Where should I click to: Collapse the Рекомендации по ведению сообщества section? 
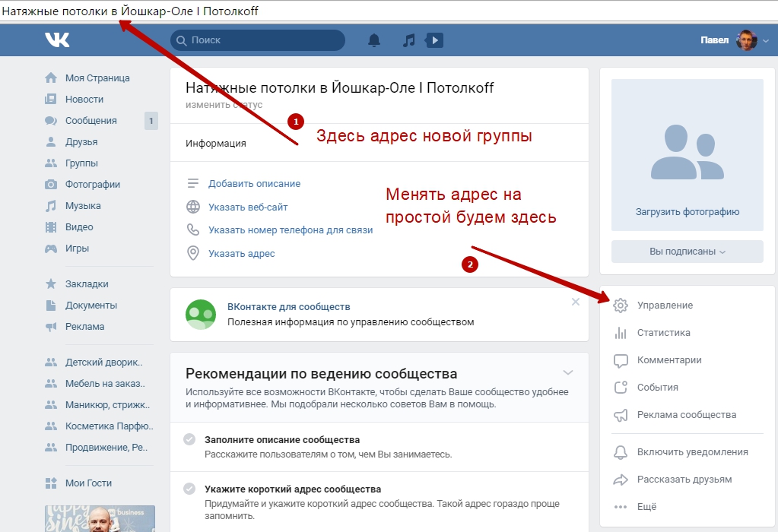point(568,372)
